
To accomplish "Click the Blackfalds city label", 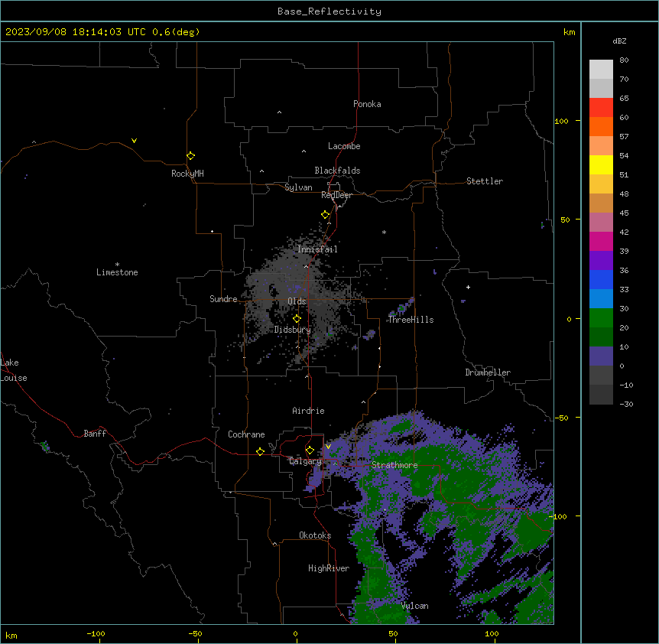I will coord(337,171).
